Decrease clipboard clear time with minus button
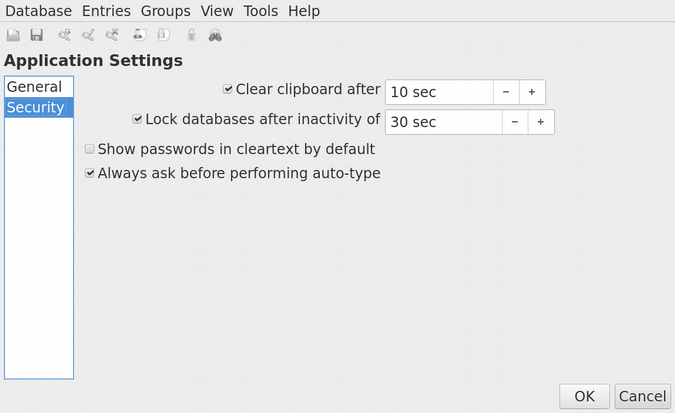The image size is (675, 413). click(506, 92)
